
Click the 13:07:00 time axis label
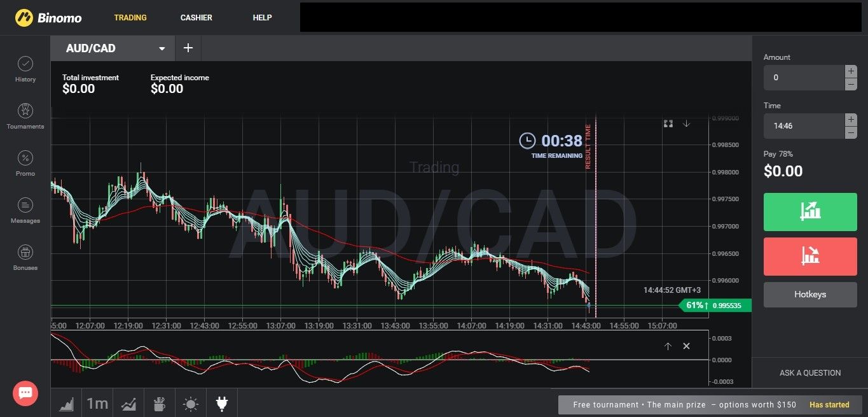coord(280,325)
